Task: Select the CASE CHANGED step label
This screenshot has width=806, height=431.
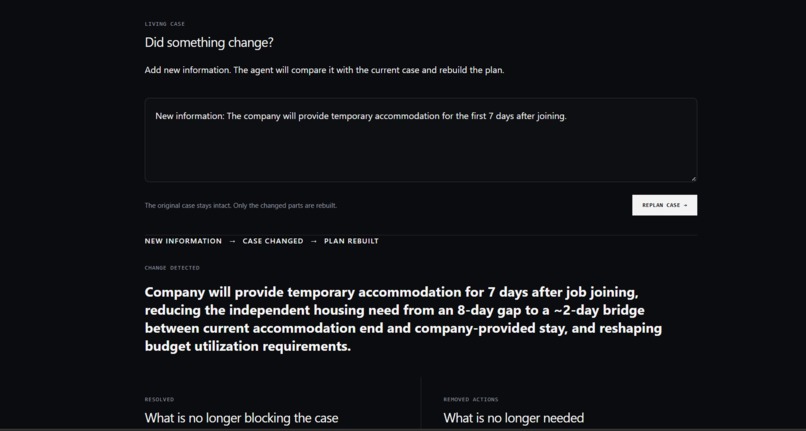Action: click(273, 241)
